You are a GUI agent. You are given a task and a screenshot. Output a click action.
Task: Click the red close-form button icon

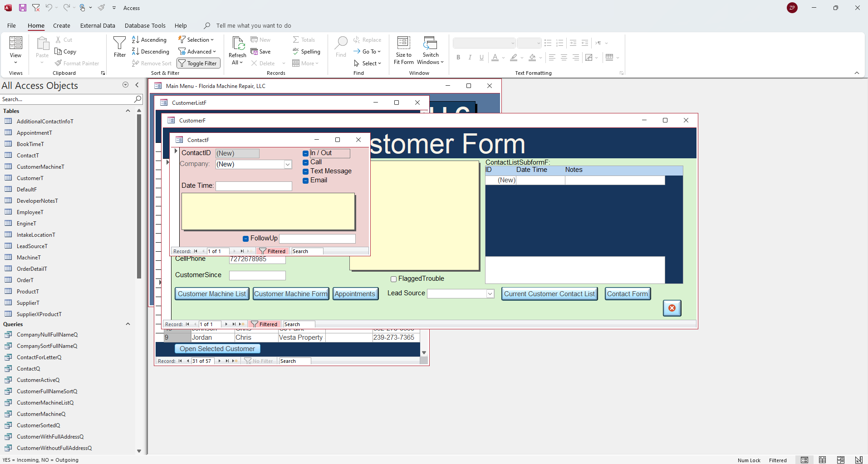pos(672,308)
